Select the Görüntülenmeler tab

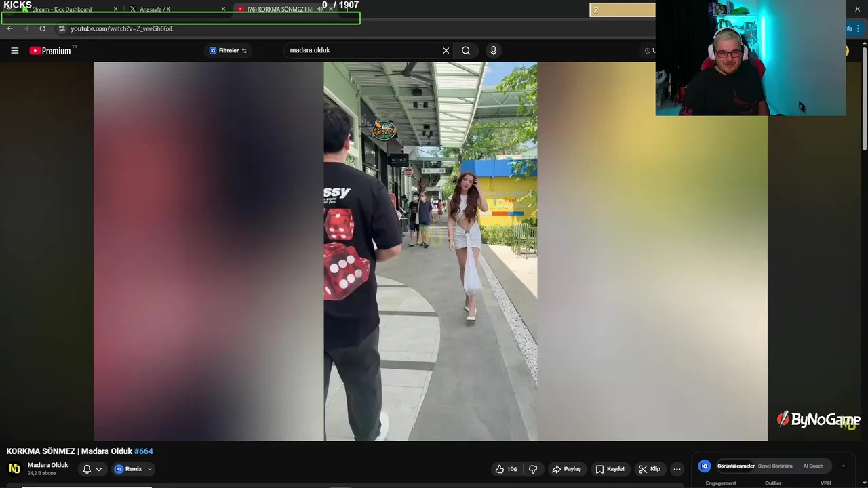pyautogui.click(x=736, y=466)
